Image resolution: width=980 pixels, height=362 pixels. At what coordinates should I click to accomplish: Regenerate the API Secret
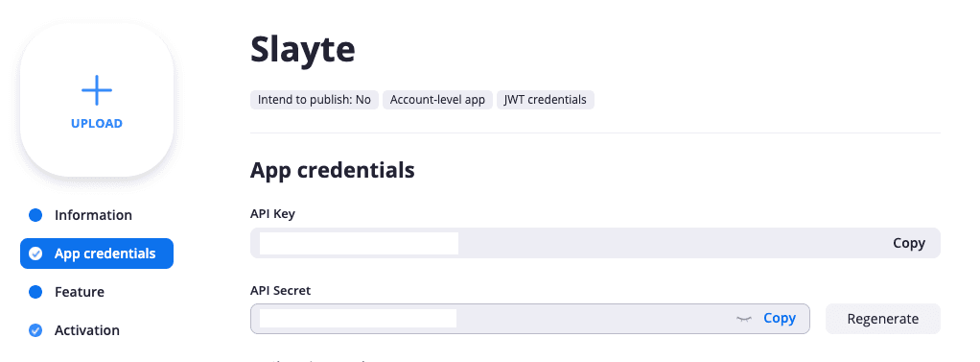[882, 319]
